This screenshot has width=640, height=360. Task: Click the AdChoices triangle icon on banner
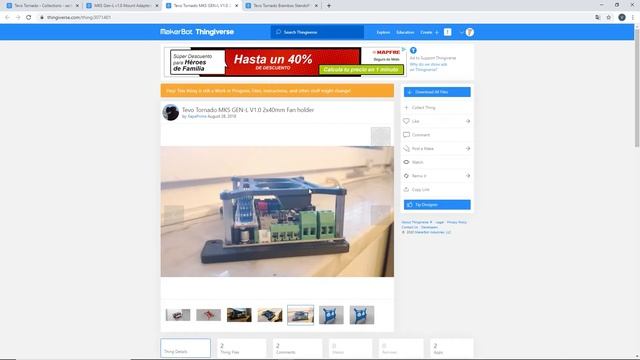click(x=404, y=49)
